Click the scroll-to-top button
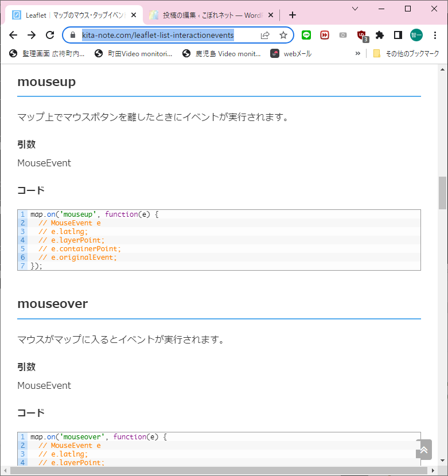The width and height of the screenshot is (448, 476). (x=424, y=449)
